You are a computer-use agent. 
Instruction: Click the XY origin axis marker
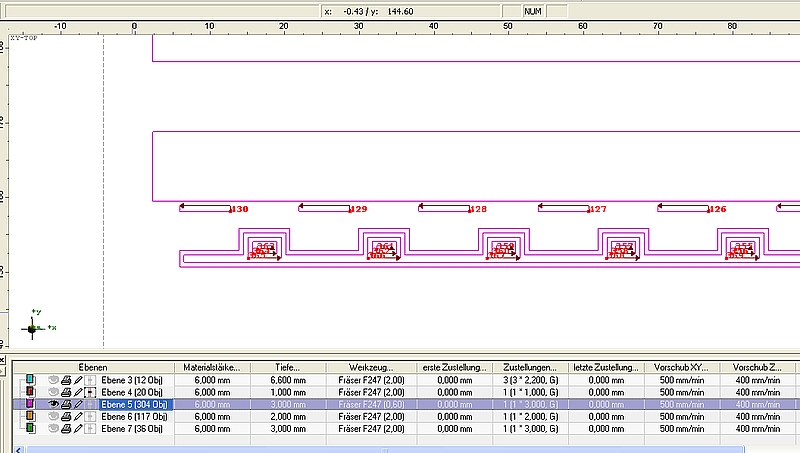click(x=32, y=329)
